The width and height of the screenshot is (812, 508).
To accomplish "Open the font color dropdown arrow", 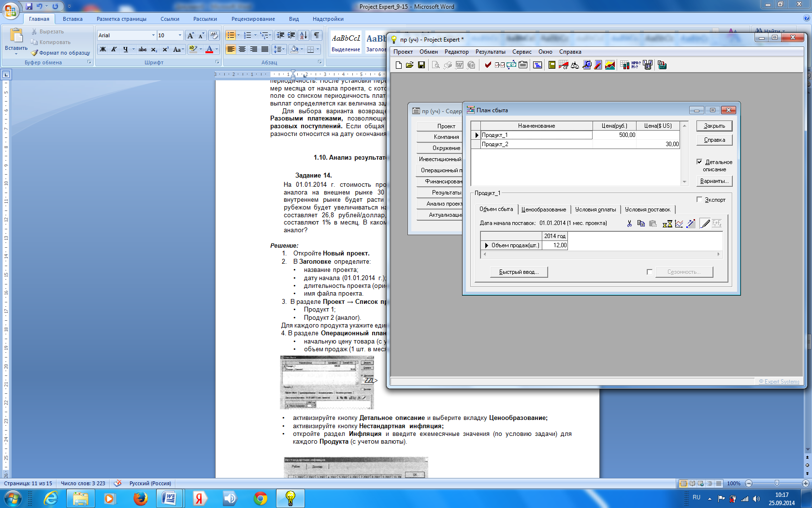I will 217,49.
